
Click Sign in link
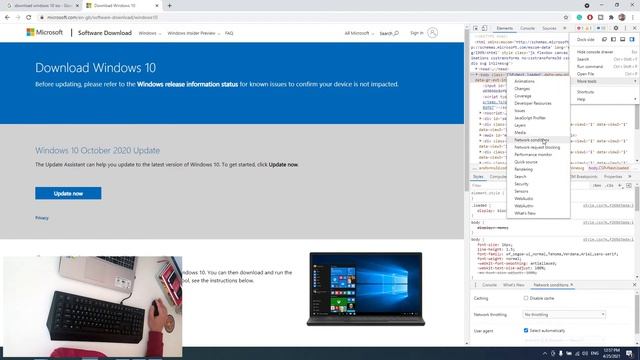pos(417,33)
